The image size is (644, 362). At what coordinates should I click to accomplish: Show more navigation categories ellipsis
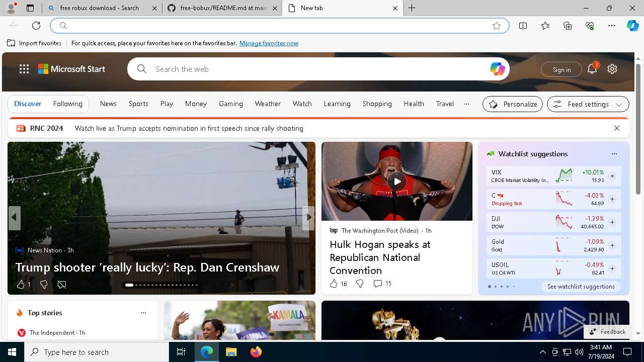pyautogui.click(x=466, y=104)
